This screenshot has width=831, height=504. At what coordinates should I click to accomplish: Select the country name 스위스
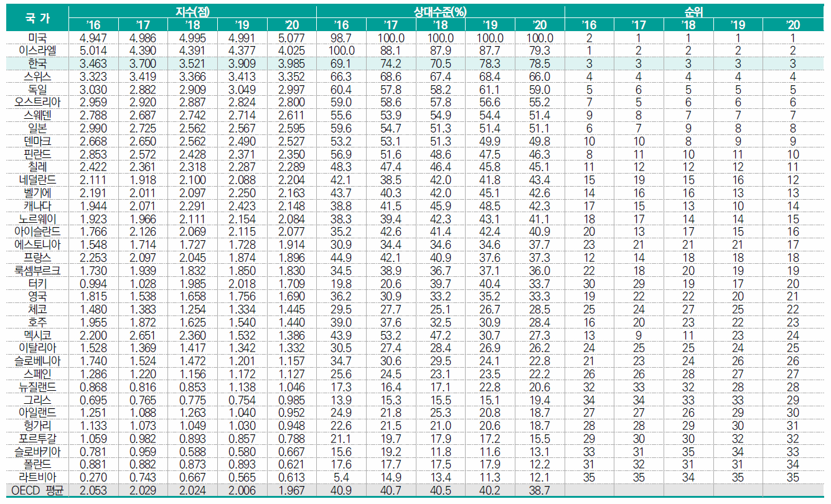click(37, 77)
